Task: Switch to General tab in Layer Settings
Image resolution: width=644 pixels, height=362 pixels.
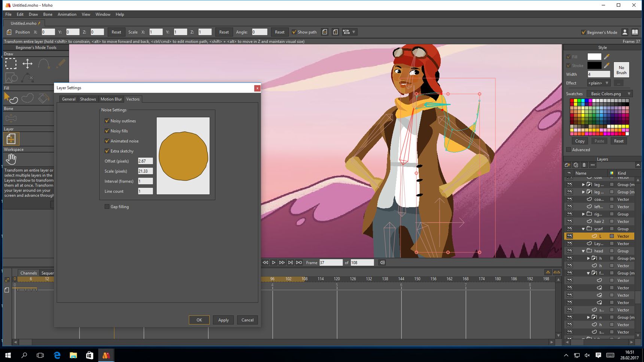Action: coord(69,99)
